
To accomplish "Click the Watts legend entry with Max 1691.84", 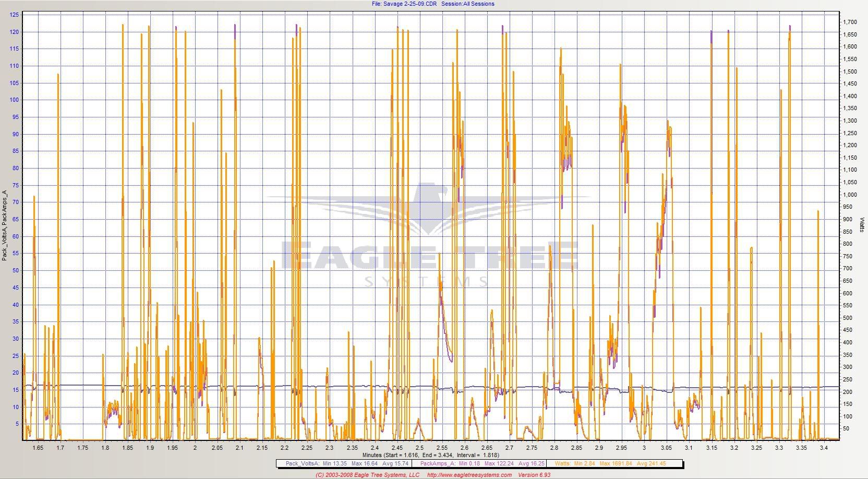I will click(x=610, y=463).
